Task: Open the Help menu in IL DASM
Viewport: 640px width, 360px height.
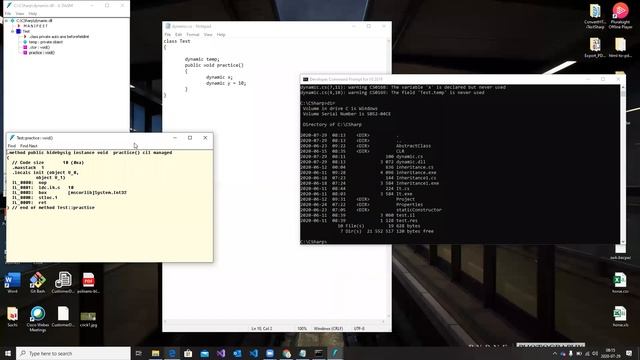Action: pyautogui.click(x=33, y=13)
